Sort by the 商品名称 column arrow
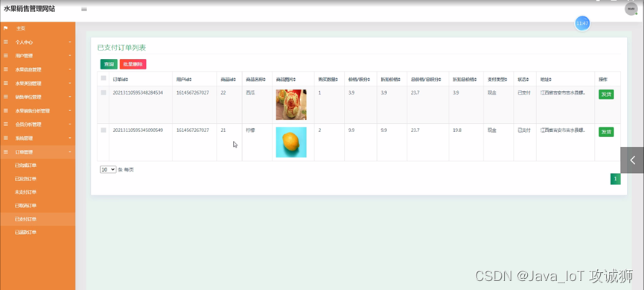644x290 pixels. (x=264, y=79)
